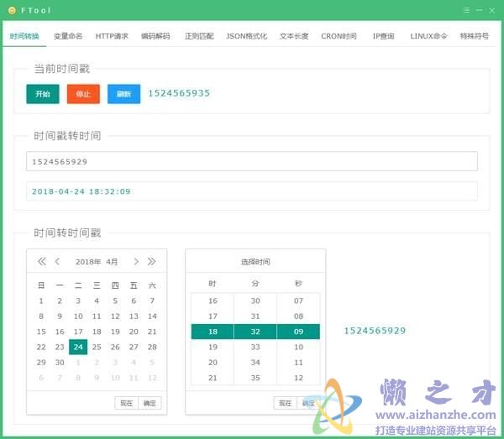
Task: Click the time picker's 现在 button
Action: pos(285,403)
